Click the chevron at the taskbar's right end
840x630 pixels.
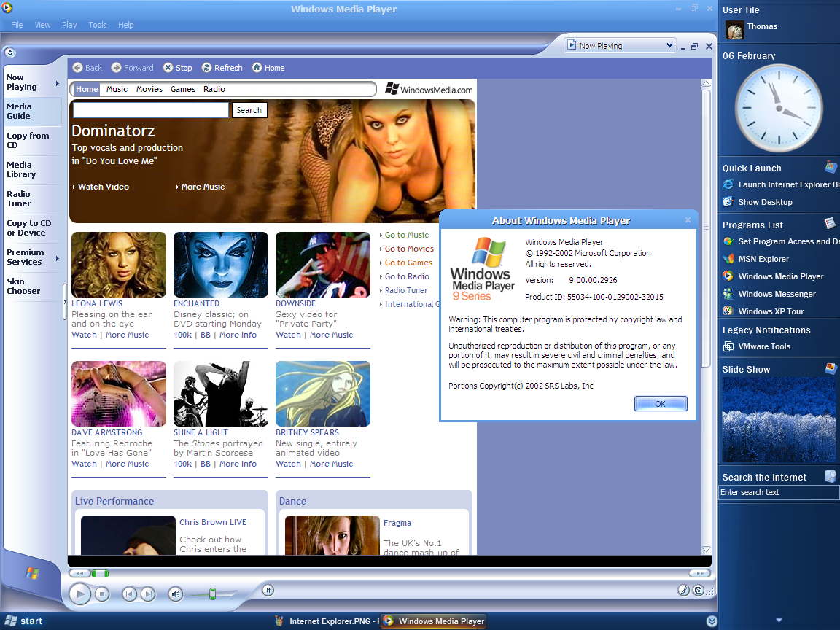712,621
